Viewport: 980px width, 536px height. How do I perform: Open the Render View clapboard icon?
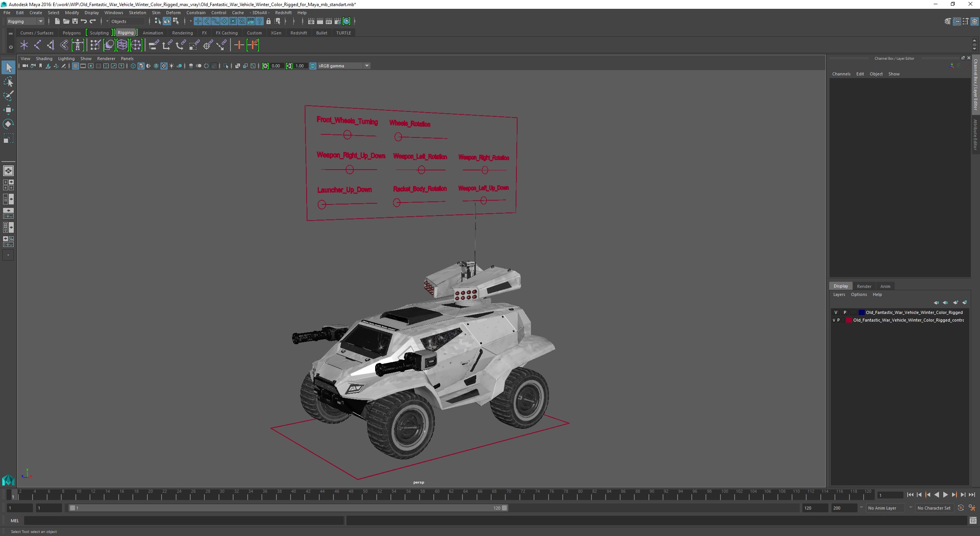point(311,21)
